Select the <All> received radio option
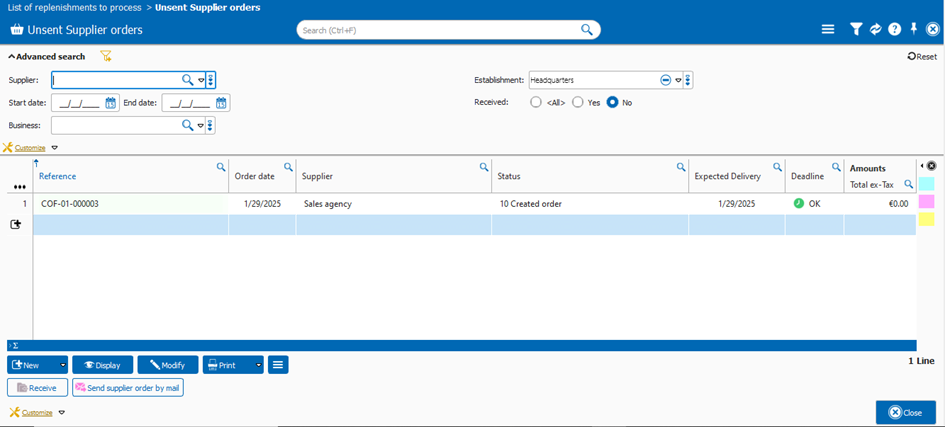This screenshot has height=427, width=945. (x=536, y=102)
